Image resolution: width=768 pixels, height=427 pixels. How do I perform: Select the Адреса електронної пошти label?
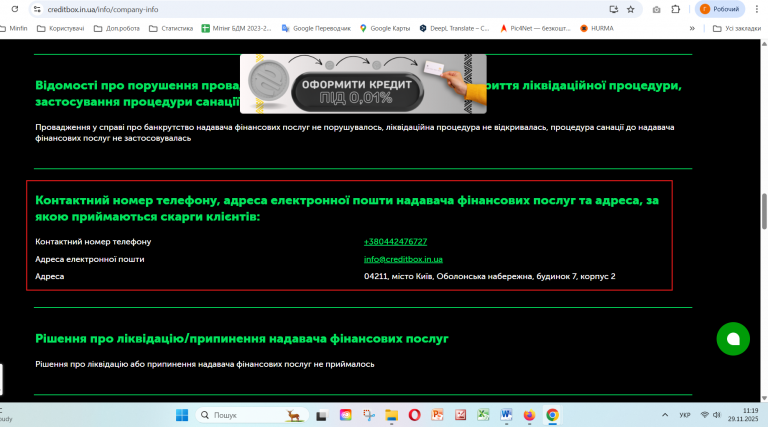click(90, 259)
